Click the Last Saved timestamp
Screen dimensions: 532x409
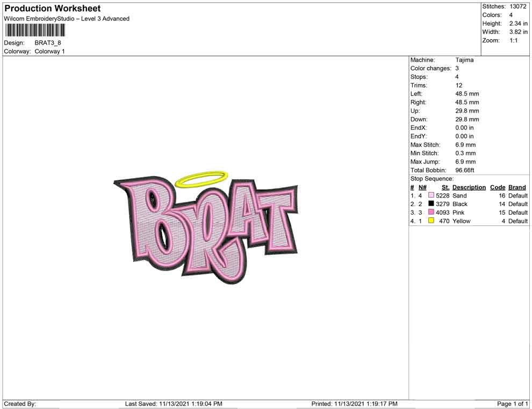pyautogui.click(x=174, y=404)
